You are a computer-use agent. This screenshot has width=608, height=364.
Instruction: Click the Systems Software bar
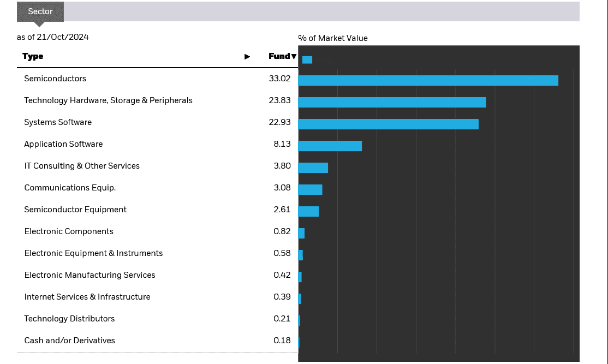pyautogui.click(x=388, y=124)
